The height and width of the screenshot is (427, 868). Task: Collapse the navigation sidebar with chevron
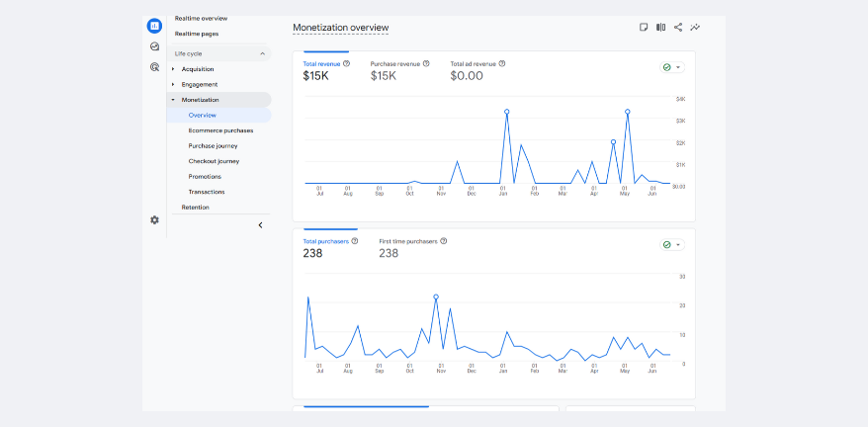pos(260,225)
